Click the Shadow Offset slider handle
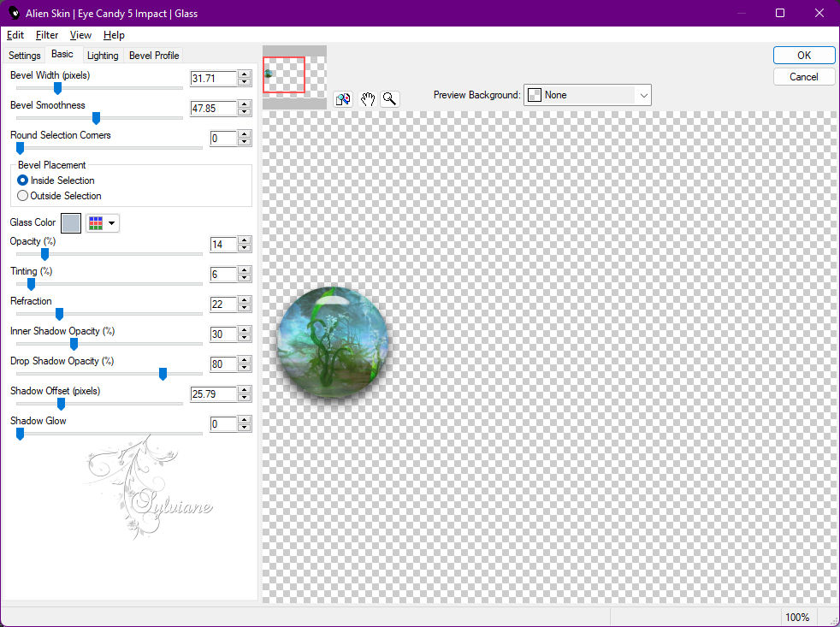 tap(61, 405)
